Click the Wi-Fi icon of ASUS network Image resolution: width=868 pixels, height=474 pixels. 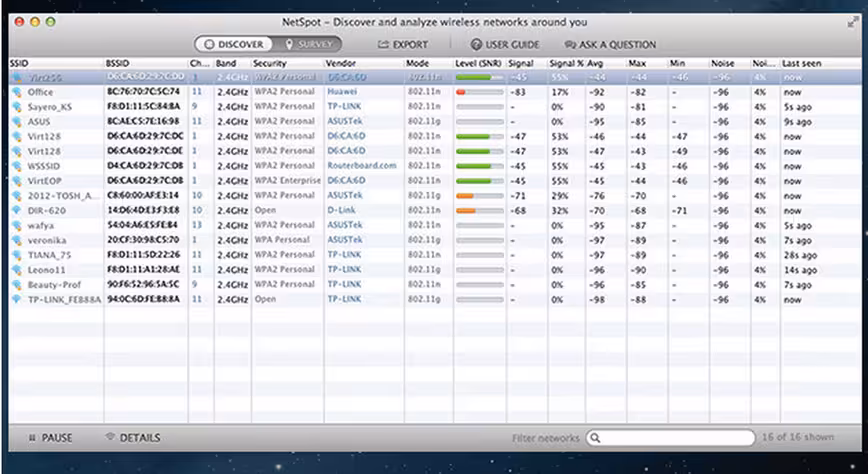pyautogui.click(x=17, y=121)
